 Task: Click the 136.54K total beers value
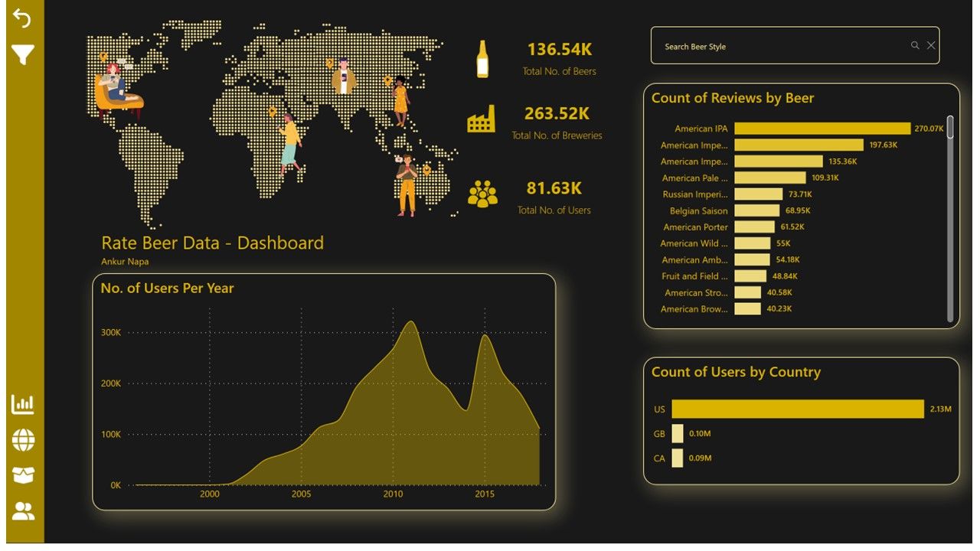pyautogui.click(x=559, y=49)
